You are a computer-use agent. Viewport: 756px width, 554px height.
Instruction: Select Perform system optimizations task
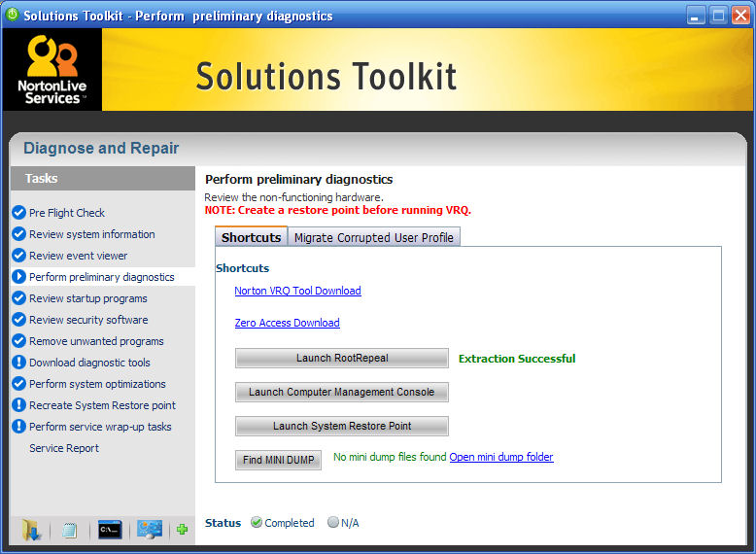[x=97, y=384]
